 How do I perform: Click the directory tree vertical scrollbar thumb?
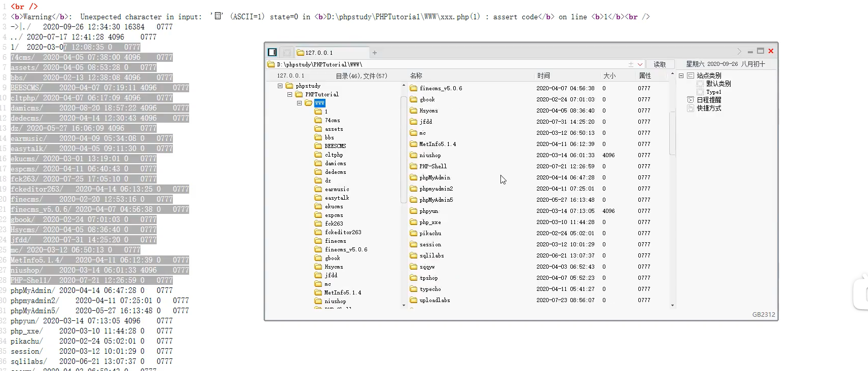coord(404,149)
